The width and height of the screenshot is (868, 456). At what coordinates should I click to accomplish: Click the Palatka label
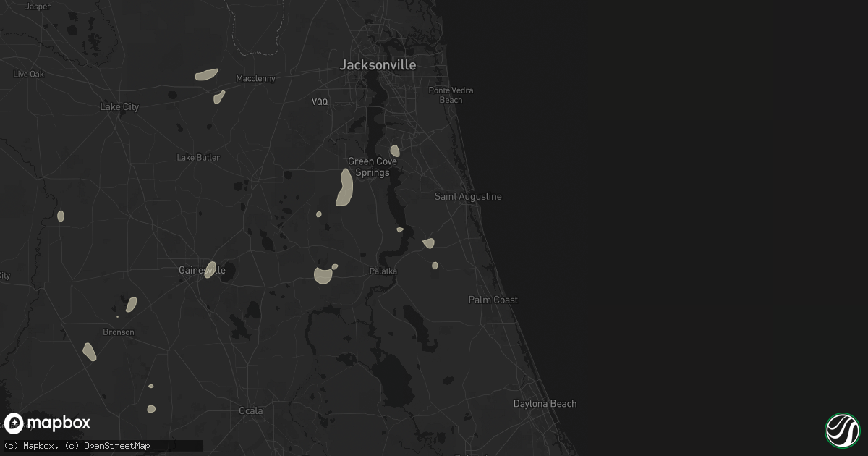[x=383, y=271]
